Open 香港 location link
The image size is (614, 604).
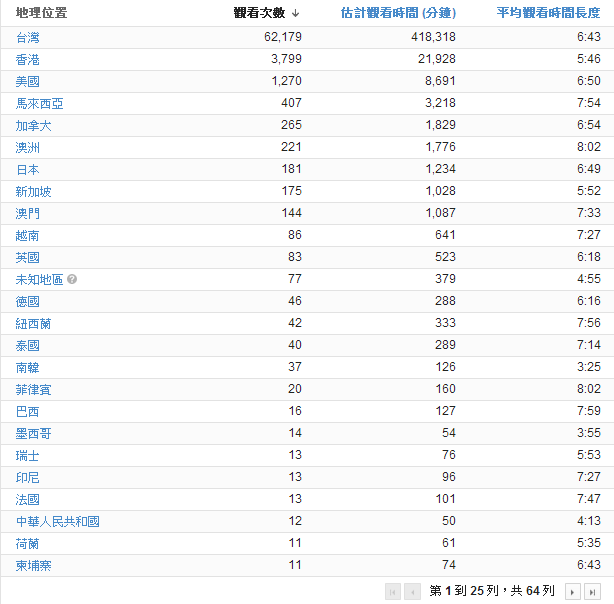coord(27,59)
